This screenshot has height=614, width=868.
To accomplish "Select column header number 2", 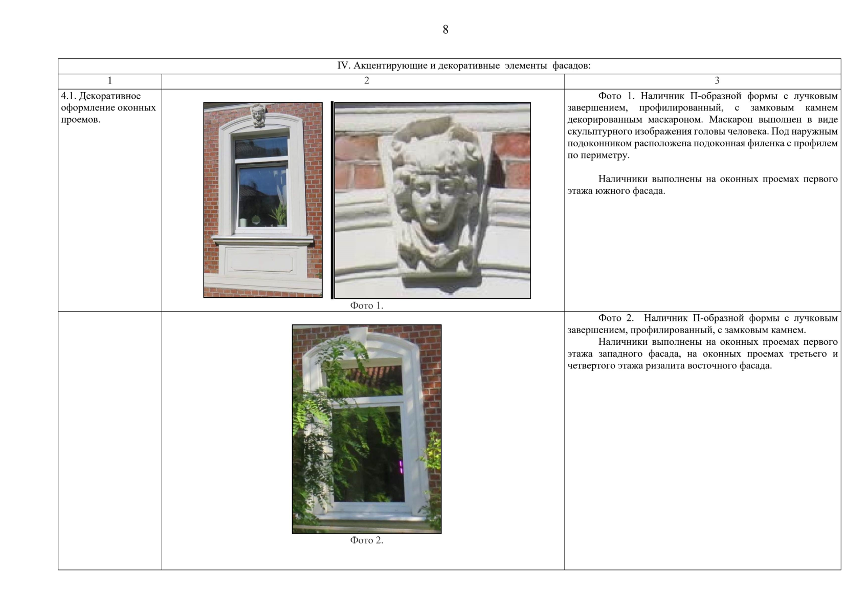I will click(366, 81).
